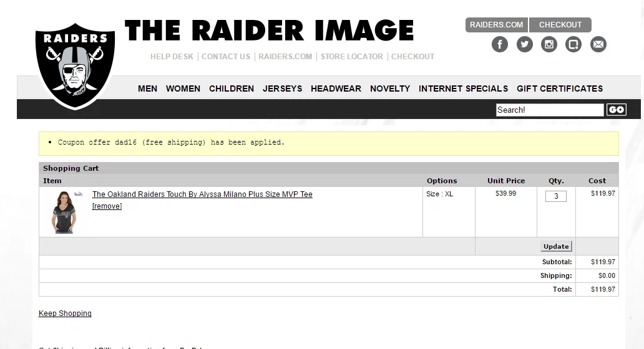Open the email envelope icon
644x349 pixels.
click(x=598, y=44)
